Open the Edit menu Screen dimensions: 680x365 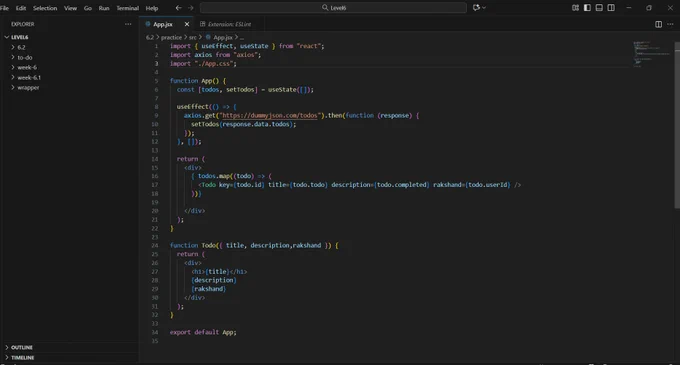(21, 8)
